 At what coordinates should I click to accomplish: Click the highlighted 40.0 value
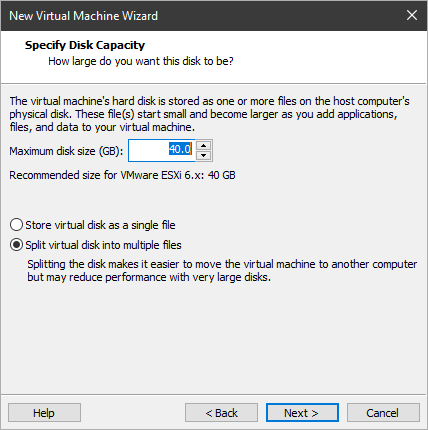coord(180,149)
